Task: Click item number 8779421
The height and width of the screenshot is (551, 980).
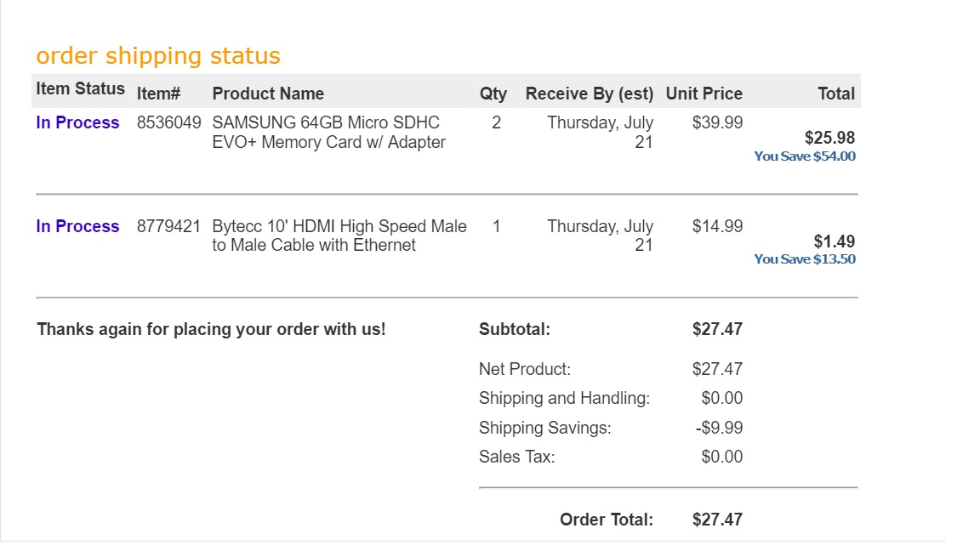Action: (x=168, y=226)
